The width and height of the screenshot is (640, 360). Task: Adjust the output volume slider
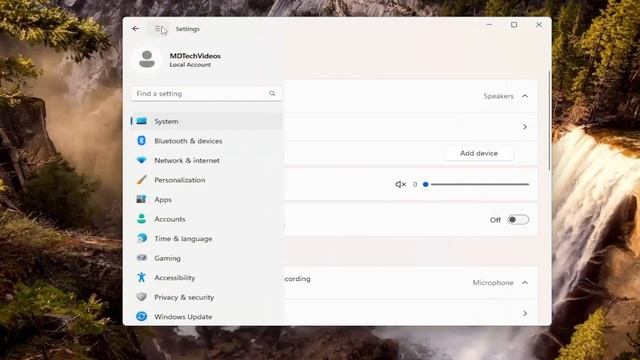(x=477, y=184)
